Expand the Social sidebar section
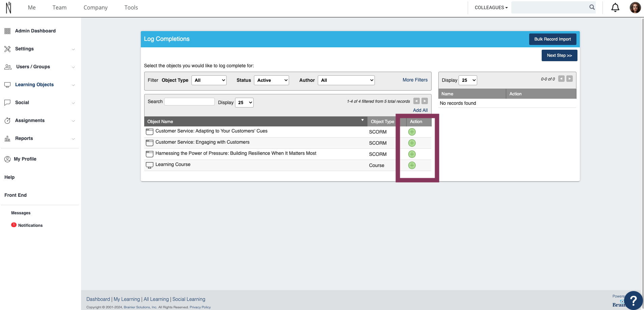 [73, 103]
